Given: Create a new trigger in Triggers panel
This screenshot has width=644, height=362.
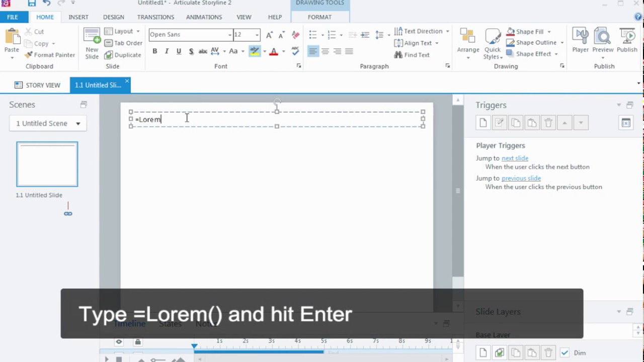Looking at the screenshot, I should coord(483,123).
